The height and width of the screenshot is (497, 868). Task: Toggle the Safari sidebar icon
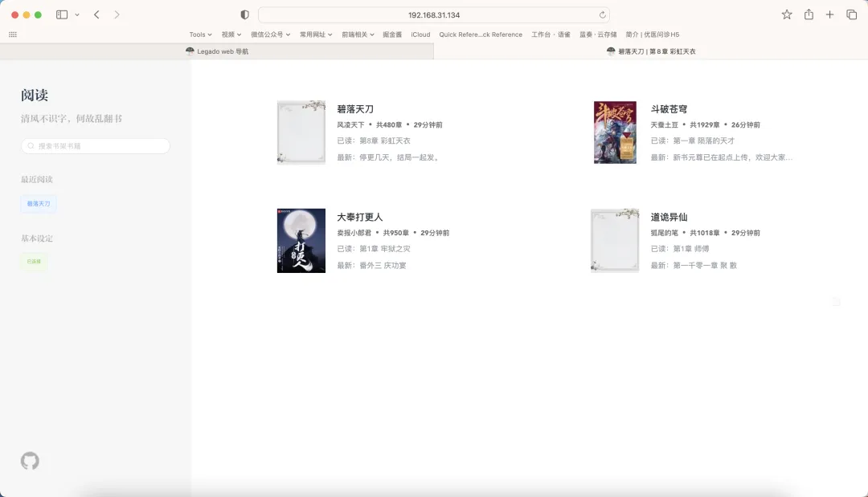tap(61, 15)
